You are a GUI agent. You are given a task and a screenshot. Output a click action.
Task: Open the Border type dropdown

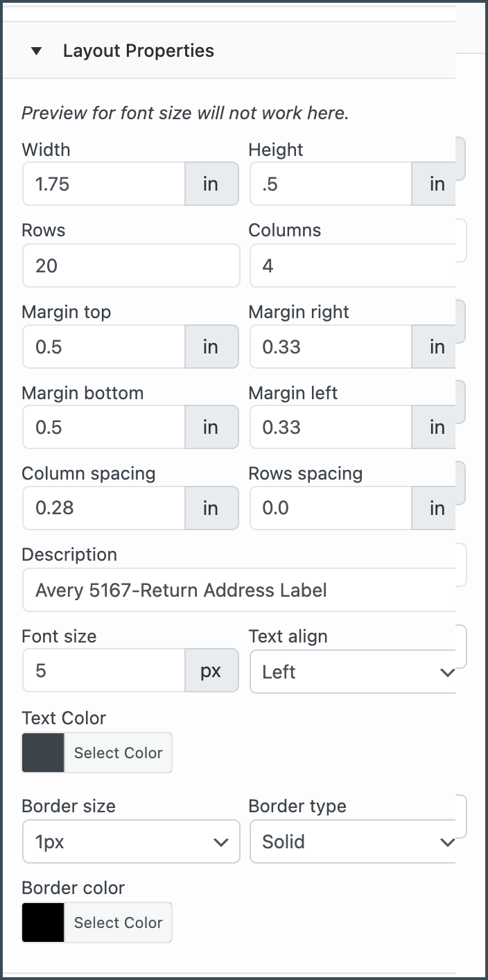tap(352, 841)
